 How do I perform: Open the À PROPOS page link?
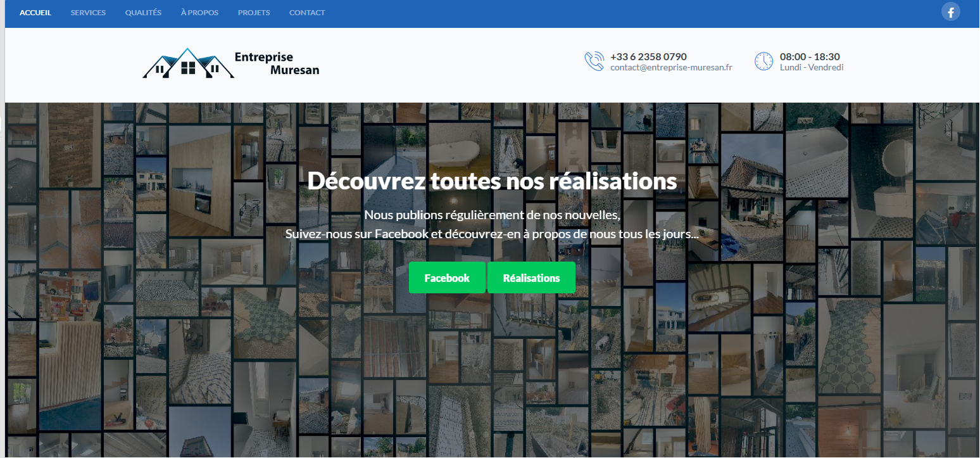click(199, 13)
